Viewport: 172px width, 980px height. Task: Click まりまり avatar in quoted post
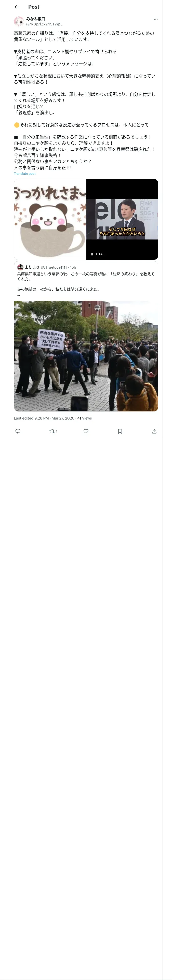pos(20,267)
